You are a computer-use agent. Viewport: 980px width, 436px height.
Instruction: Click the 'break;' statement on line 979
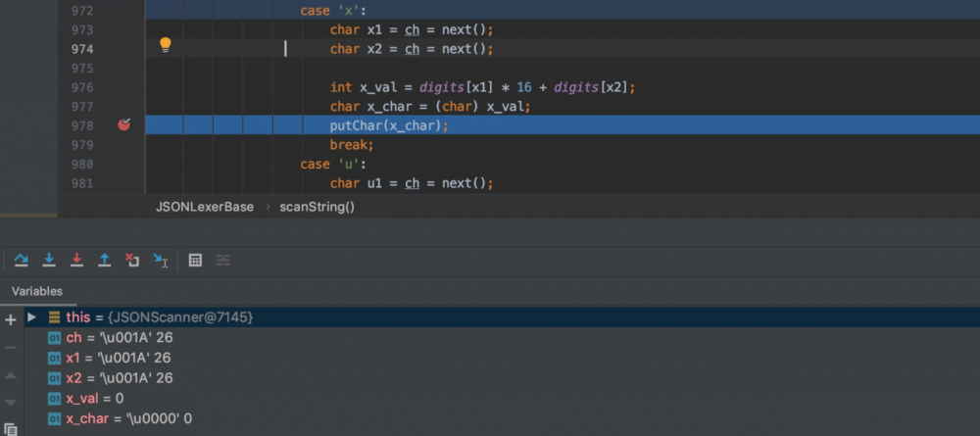click(351, 145)
